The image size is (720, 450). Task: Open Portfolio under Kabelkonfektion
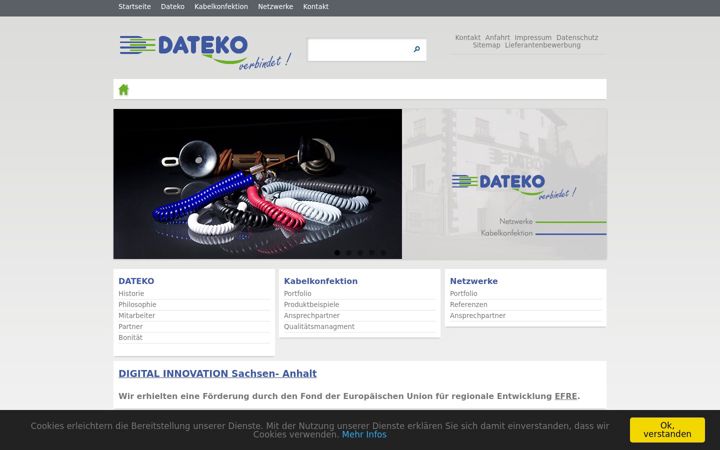click(298, 293)
